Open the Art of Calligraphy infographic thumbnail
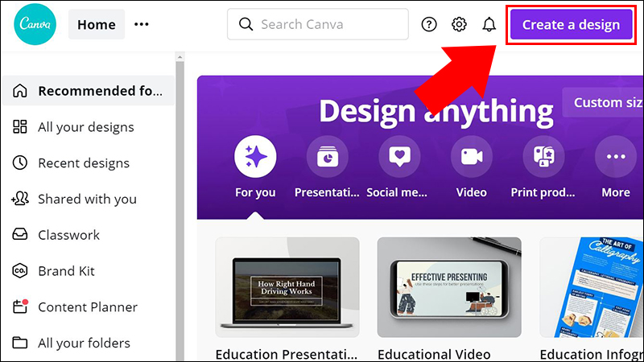Screen dimensions: 644x362 592,287
